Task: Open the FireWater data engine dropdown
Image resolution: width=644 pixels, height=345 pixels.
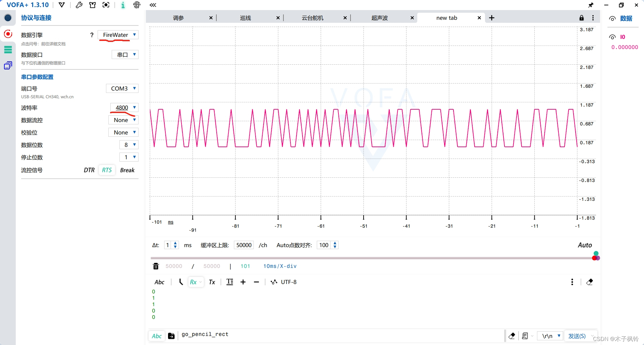Action: [x=118, y=35]
